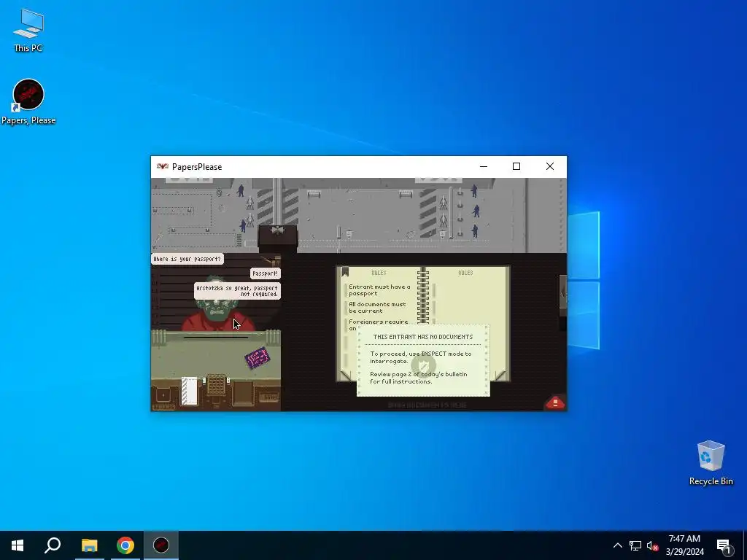The image size is (747, 560).
Task: Pick up the purple card on counter
Action: [258, 357]
